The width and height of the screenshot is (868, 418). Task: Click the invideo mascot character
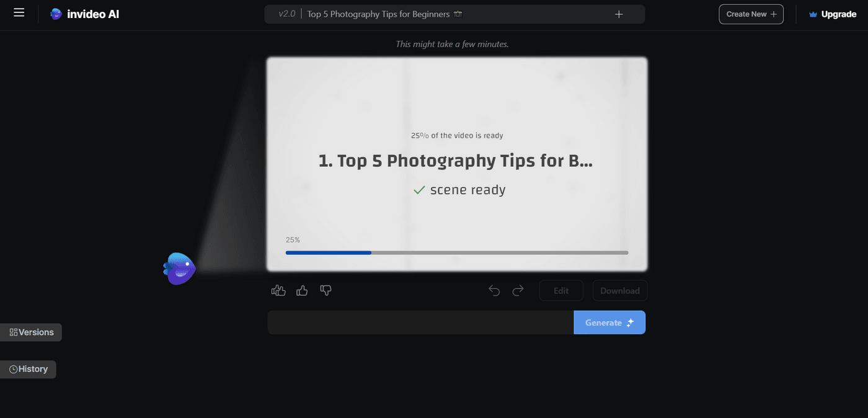pos(179,269)
